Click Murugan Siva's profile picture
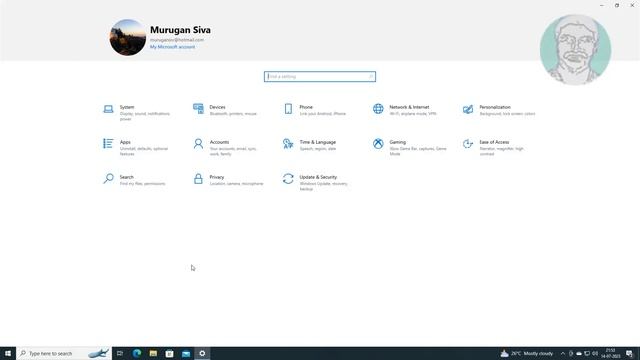The width and height of the screenshot is (640, 360). click(128, 37)
